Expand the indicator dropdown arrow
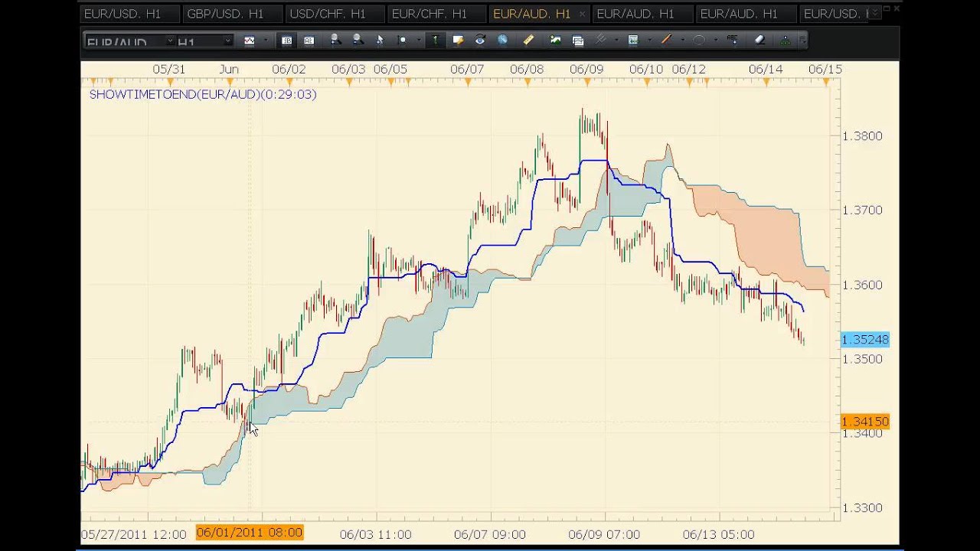This screenshot has width=980, height=551. pyautogui.click(x=648, y=41)
